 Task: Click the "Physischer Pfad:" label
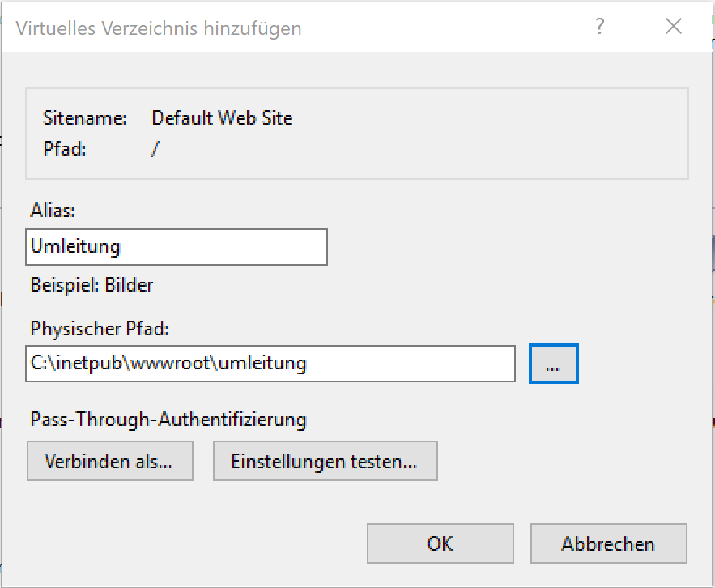coord(91,329)
